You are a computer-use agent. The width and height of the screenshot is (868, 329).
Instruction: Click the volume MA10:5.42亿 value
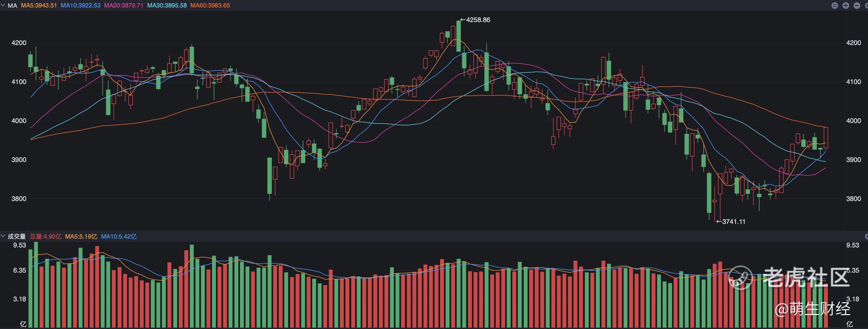(x=119, y=236)
